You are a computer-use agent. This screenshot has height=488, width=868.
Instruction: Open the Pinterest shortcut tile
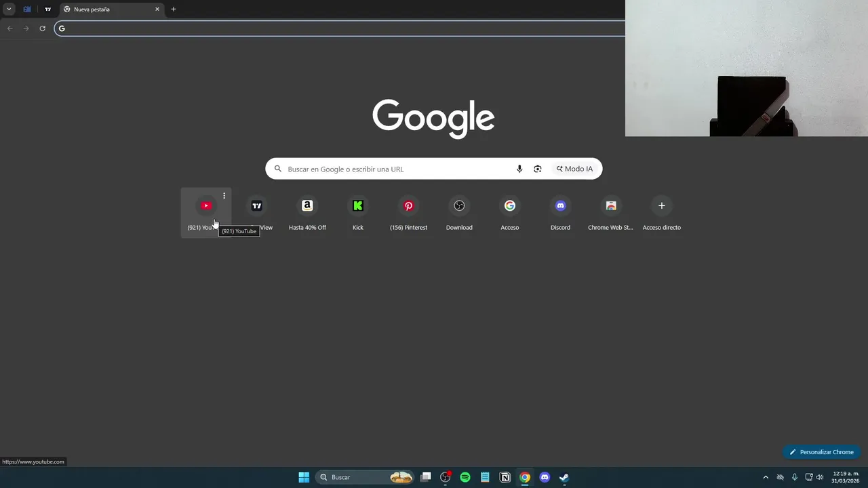pos(408,212)
